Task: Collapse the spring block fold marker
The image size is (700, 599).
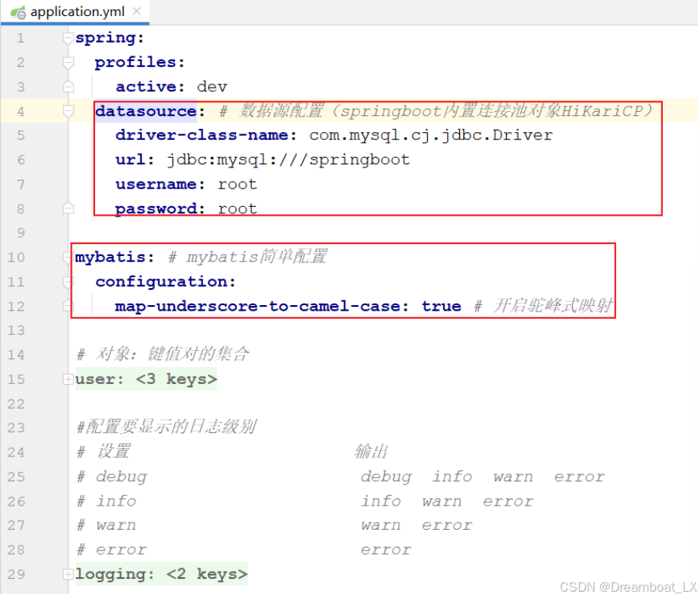Action: [68, 39]
